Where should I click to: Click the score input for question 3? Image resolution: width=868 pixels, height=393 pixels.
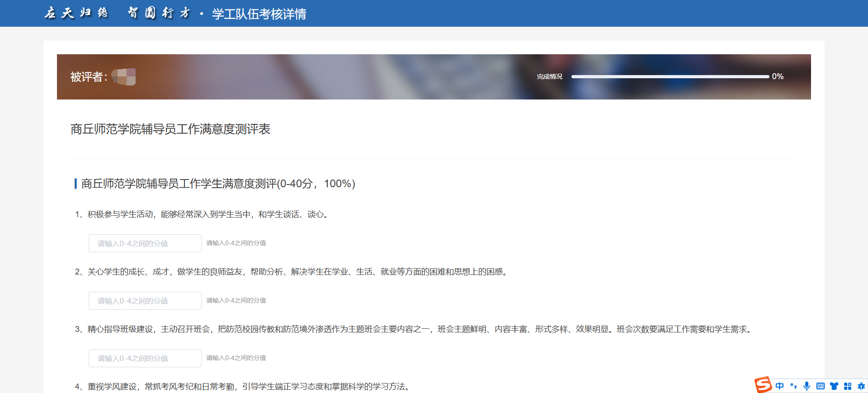point(145,358)
